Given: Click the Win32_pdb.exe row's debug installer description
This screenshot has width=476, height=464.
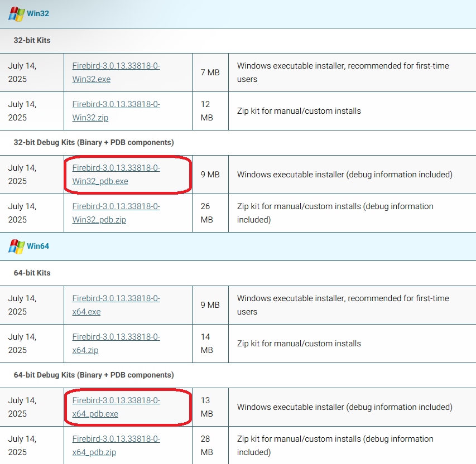Looking at the screenshot, I should [x=345, y=175].
